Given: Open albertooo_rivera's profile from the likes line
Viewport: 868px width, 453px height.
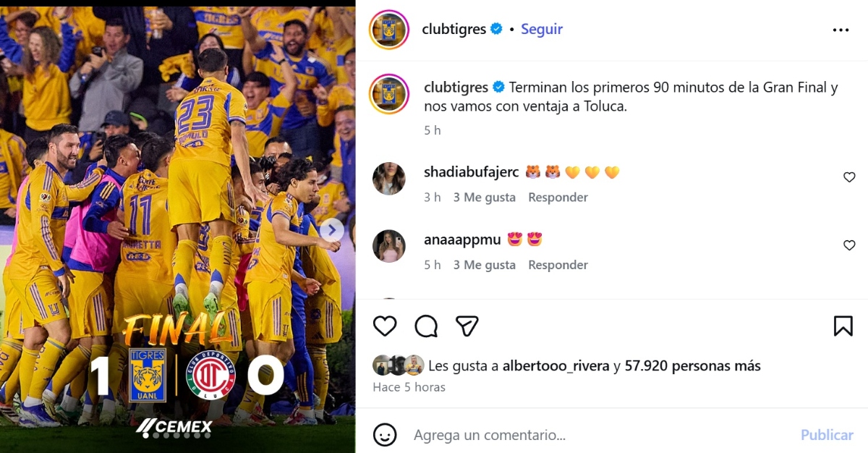Looking at the screenshot, I should click(556, 366).
